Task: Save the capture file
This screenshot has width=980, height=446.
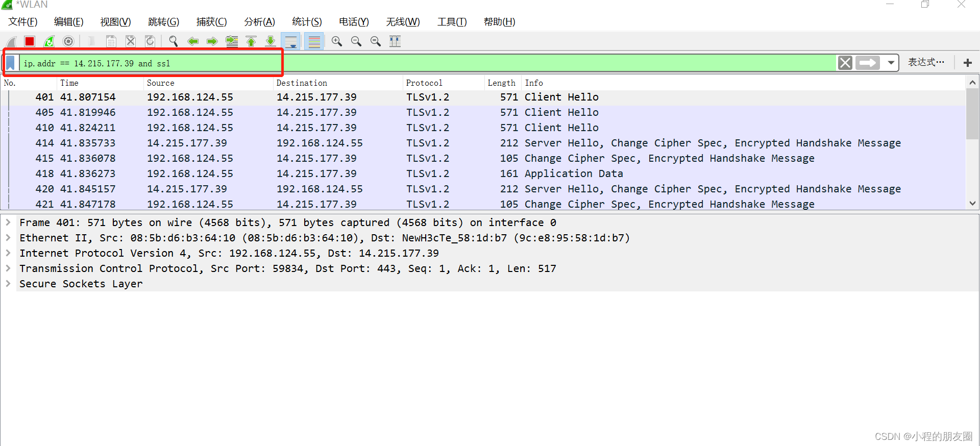Action: point(111,41)
